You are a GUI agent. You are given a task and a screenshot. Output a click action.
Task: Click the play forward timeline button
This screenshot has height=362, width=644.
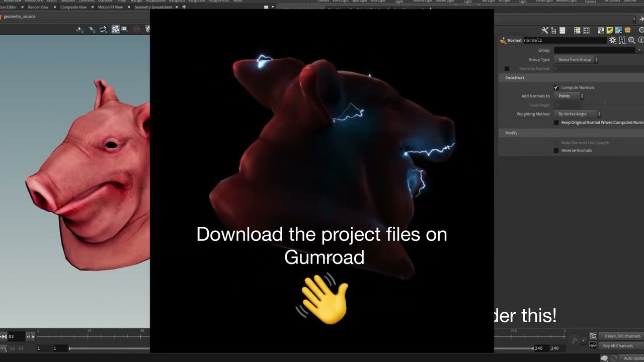click(4, 336)
